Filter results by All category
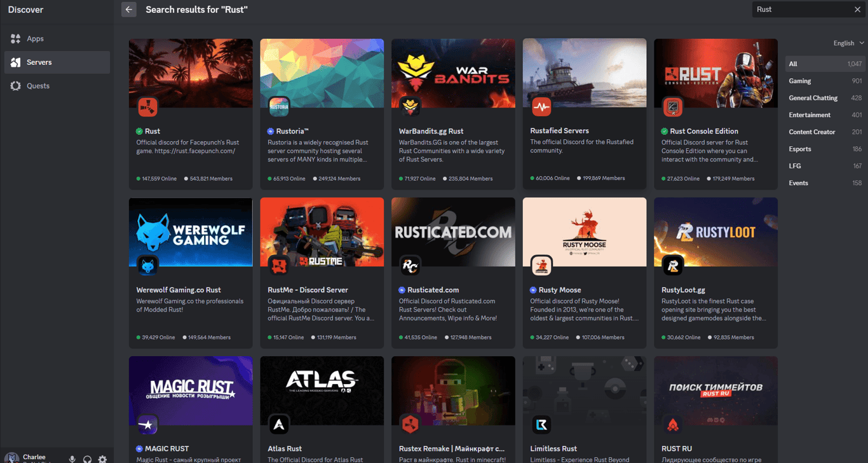Screen dimensions: 868x463 click(x=825, y=64)
